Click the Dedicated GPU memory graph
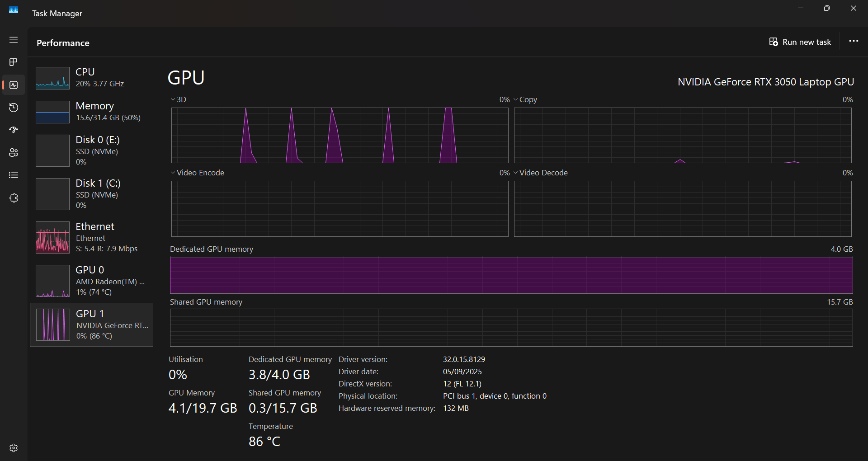Viewport: 868px width, 461px height. click(511, 275)
